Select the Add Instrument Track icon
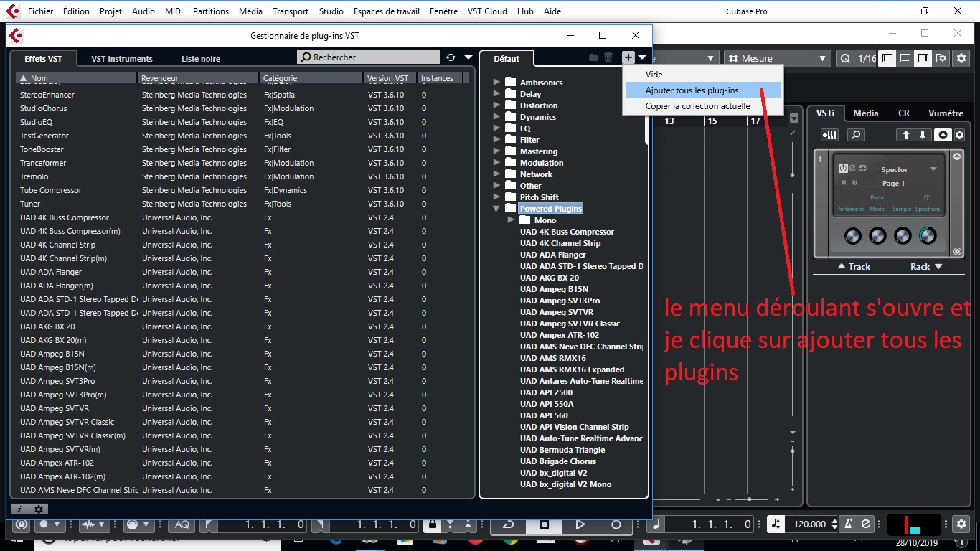 [x=829, y=135]
